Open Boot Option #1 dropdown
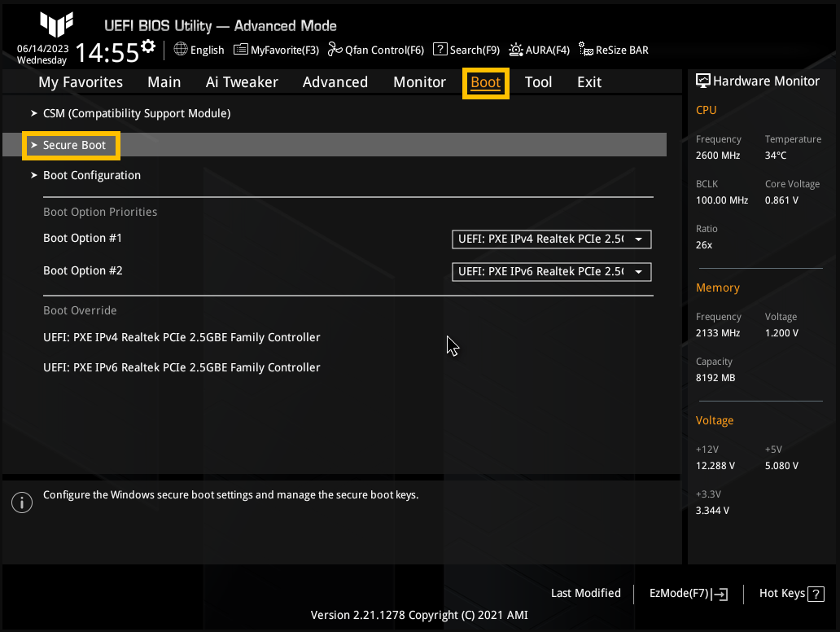 (551, 239)
